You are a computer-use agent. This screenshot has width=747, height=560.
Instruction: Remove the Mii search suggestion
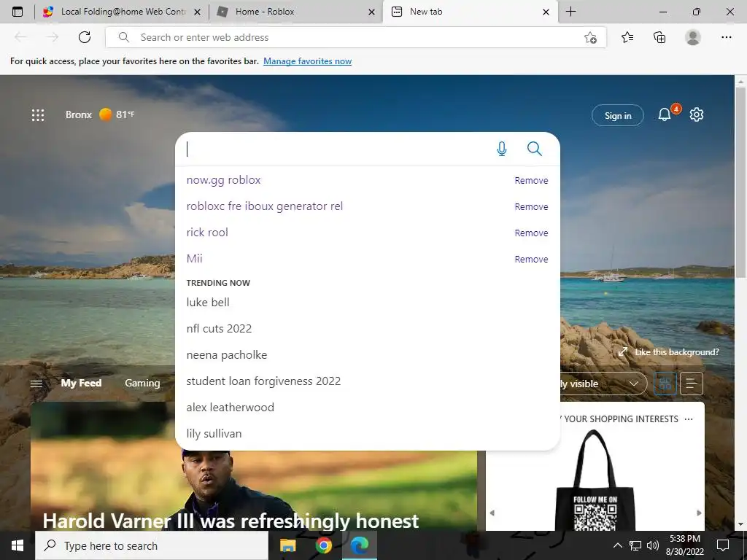click(x=531, y=259)
